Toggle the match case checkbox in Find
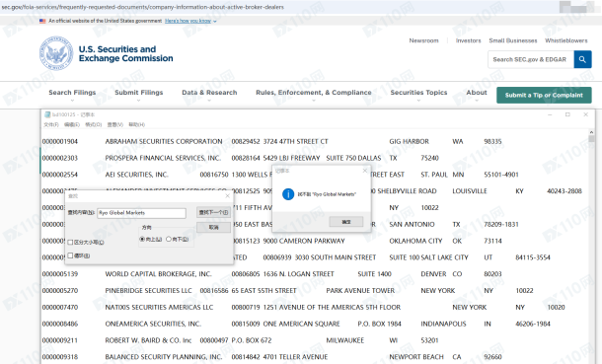This screenshot has width=602, height=364. 70,242
